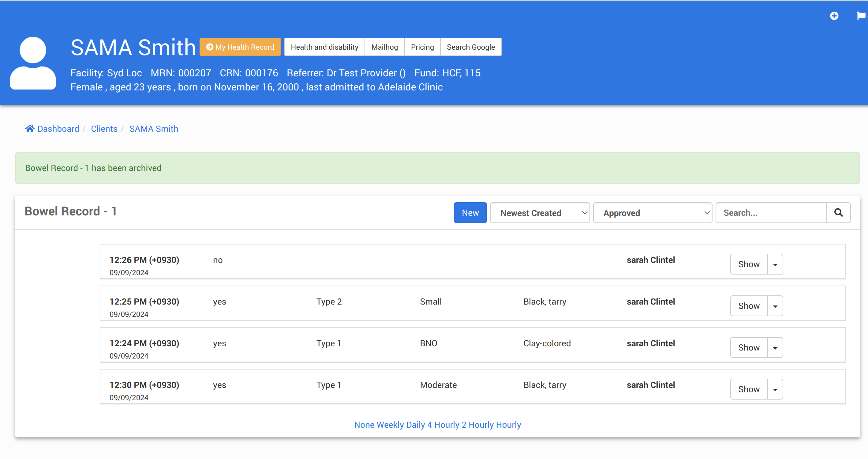Click the New bowel record button
The image size is (868, 459).
470,213
